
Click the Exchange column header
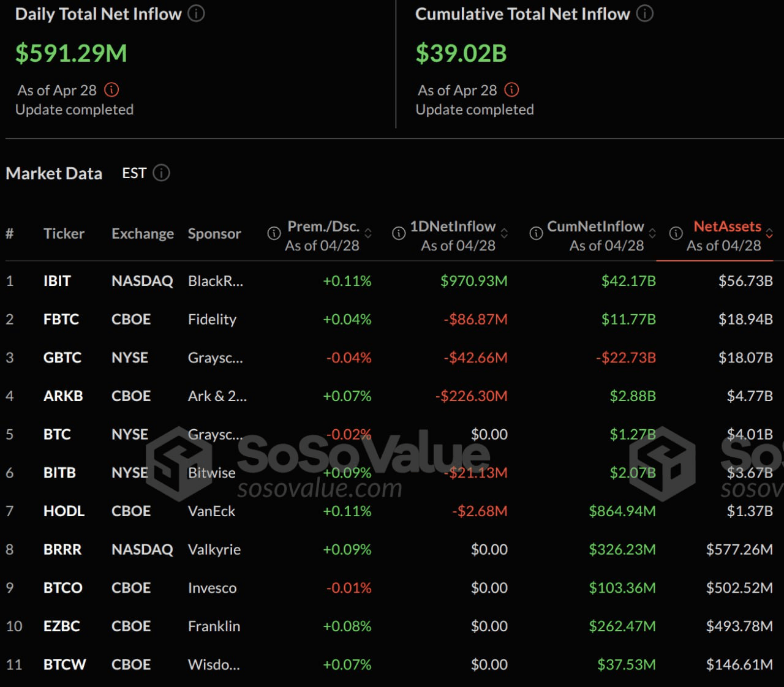pyautogui.click(x=143, y=233)
